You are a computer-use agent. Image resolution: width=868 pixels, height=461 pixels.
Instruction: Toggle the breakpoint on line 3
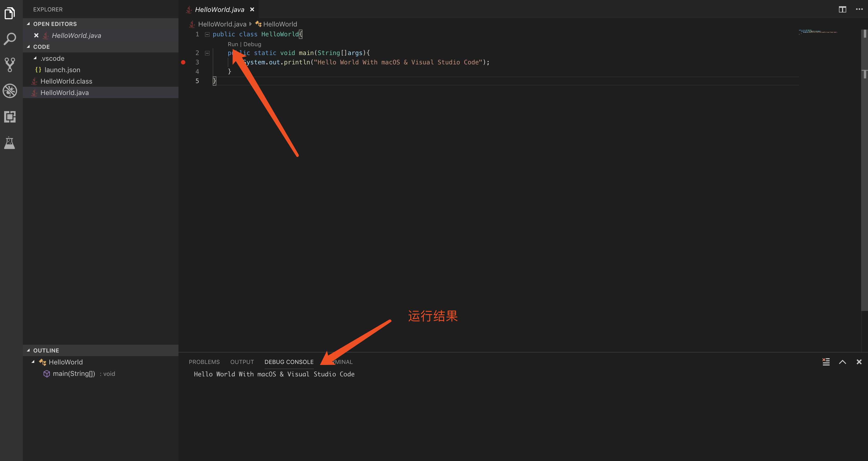[183, 62]
